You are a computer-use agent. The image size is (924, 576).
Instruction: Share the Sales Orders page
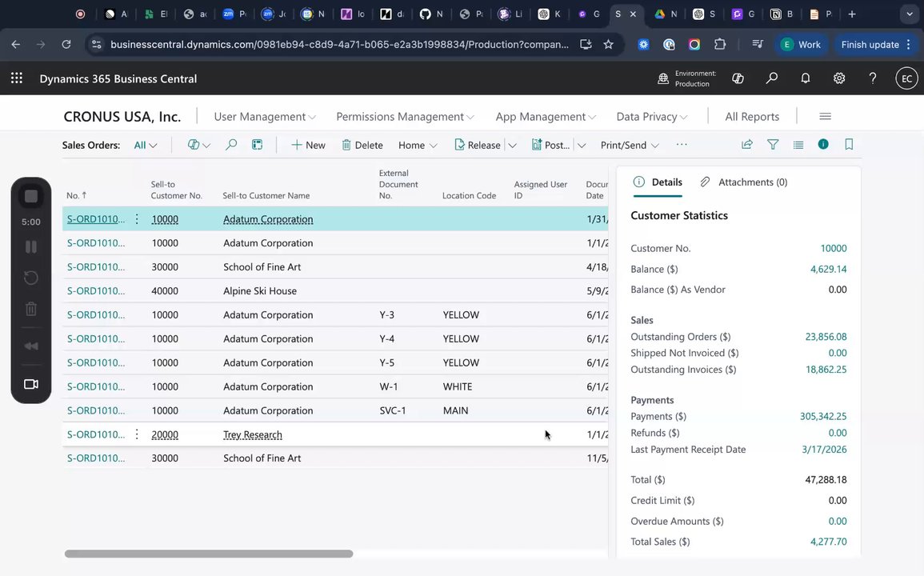pyautogui.click(x=746, y=145)
